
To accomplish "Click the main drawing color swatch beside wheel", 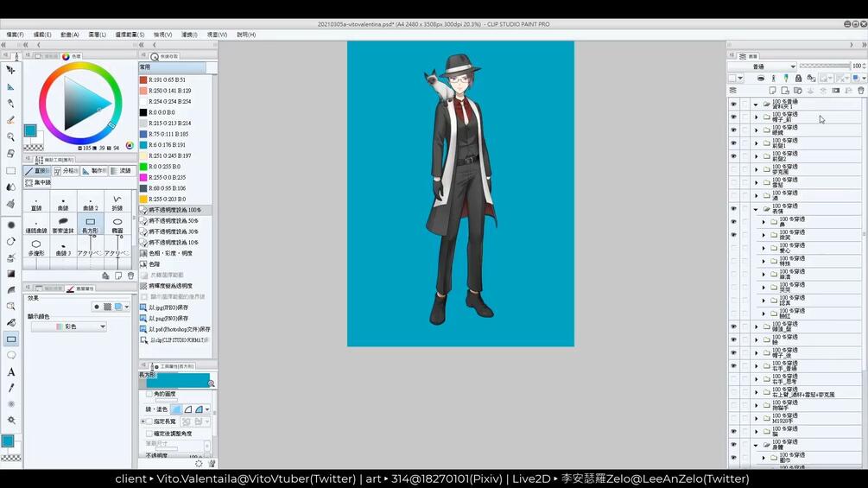I will 30,130.
